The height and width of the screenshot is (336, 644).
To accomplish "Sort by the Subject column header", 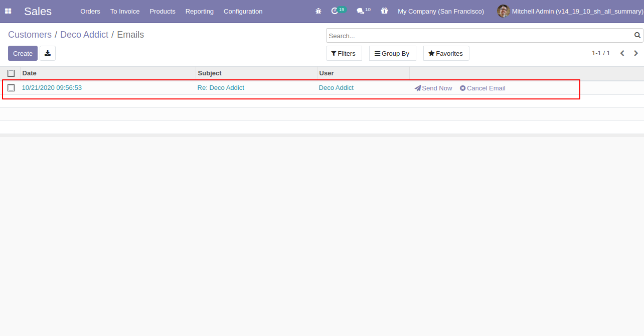I will tap(256, 73).
